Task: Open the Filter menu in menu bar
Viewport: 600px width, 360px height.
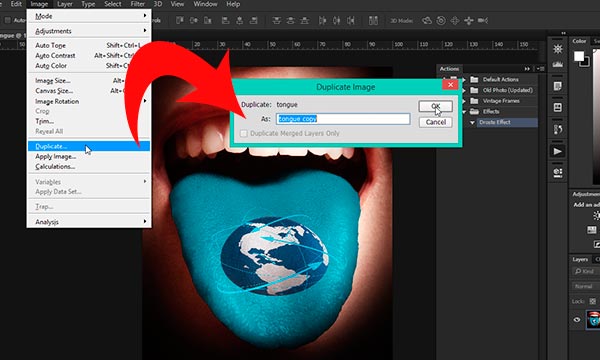Action: click(x=138, y=4)
